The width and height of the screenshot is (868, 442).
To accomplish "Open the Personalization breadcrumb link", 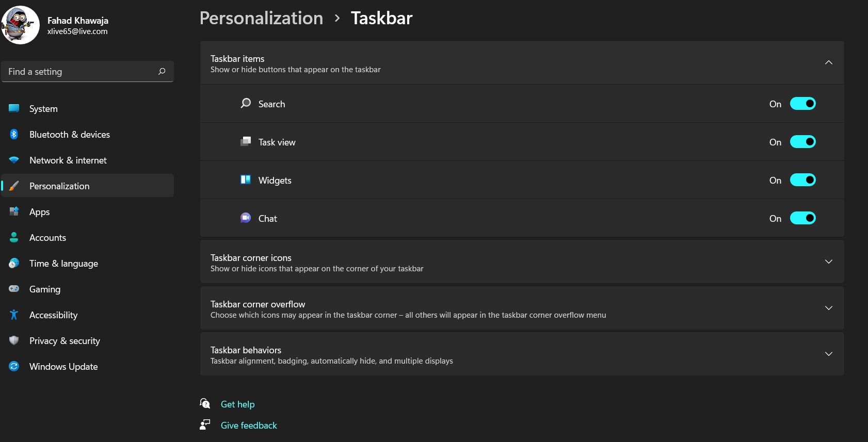I will 261,18.
